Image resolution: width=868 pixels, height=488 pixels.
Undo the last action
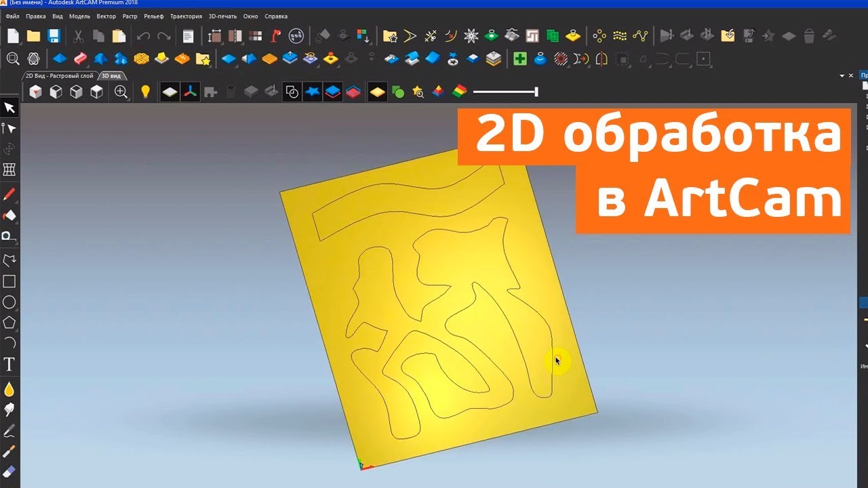tap(143, 36)
